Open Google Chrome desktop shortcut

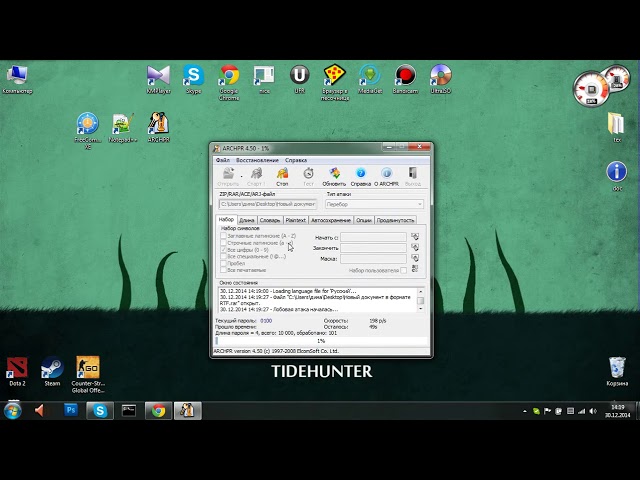click(x=229, y=82)
